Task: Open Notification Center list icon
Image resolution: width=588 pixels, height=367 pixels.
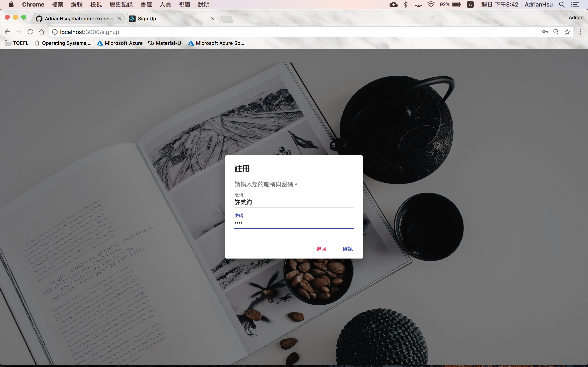Action: (x=575, y=4)
